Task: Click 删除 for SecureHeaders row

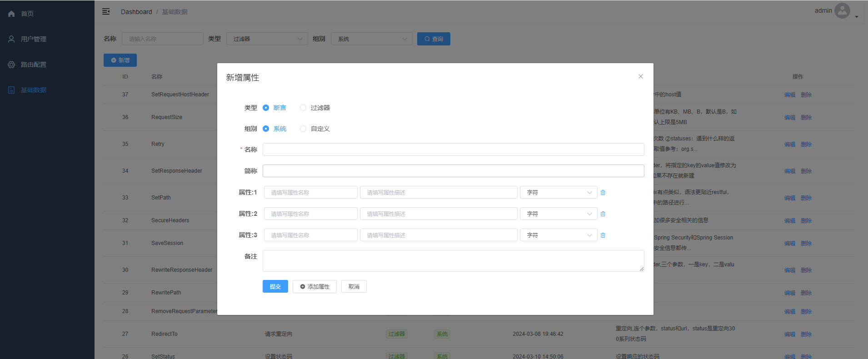Action: click(x=806, y=221)
